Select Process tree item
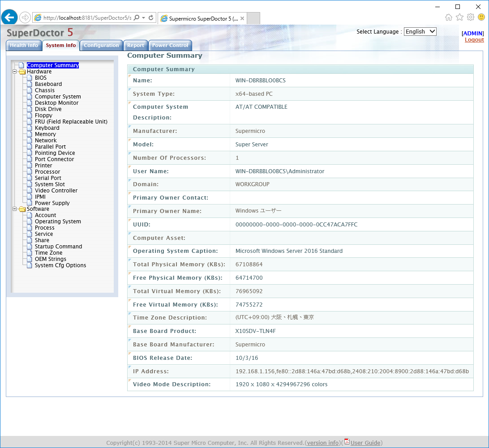Screen dimensions: 489x448 [x=44, y=228]
